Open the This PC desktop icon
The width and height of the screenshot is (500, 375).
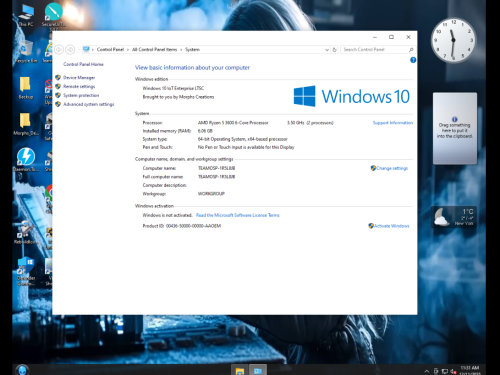coord(26,15)
